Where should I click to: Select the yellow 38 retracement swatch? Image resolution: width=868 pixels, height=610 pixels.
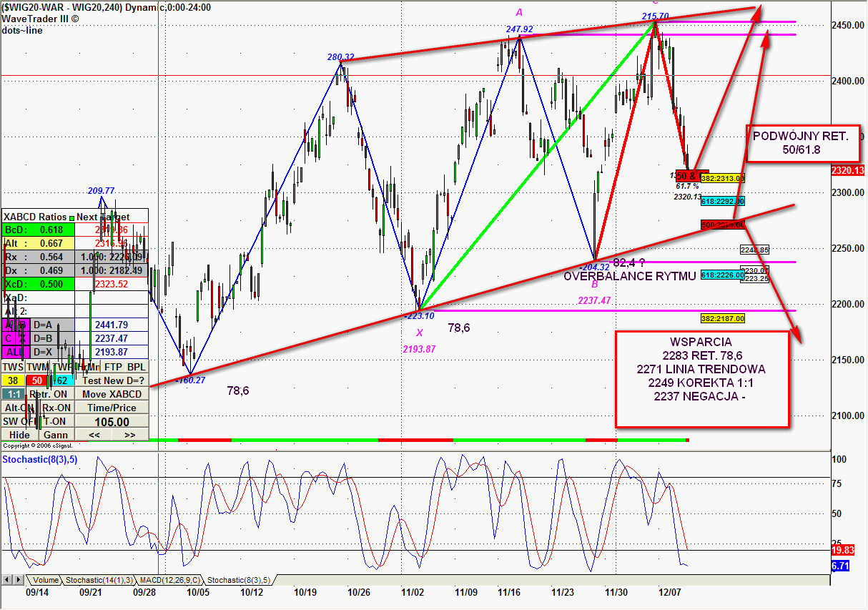[x=12, y=380]
